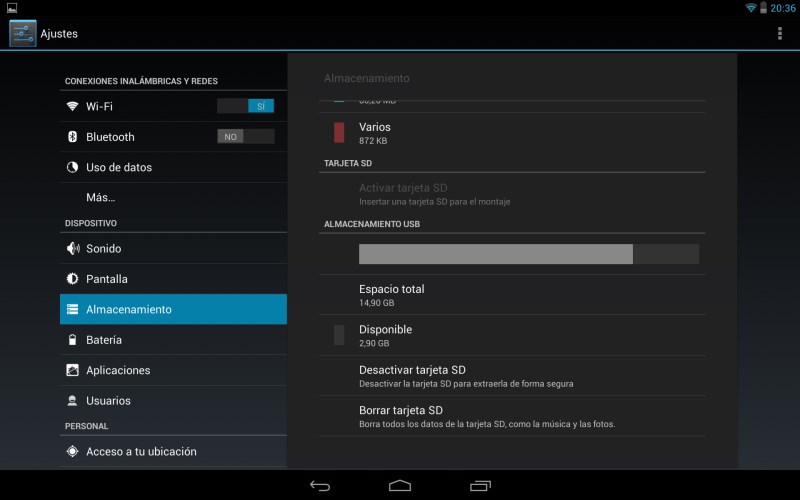Tap the Usuarios icon
Image resolution: width=800 pixels, height=500 pixels.
[x=72, y=401]
